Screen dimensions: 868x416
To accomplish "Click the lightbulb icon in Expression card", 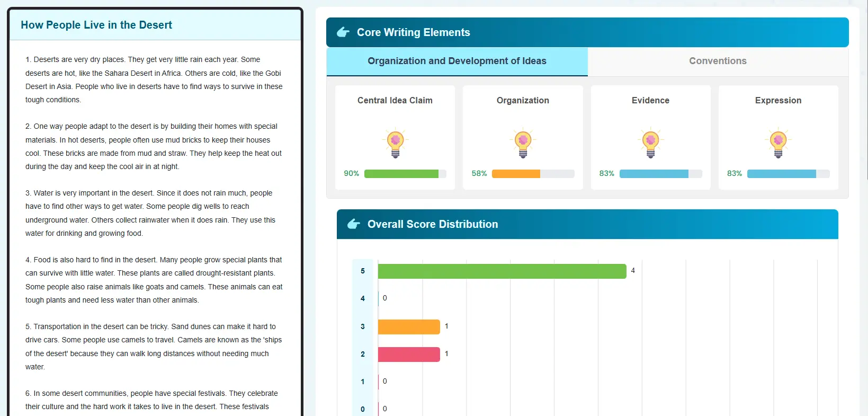I will pos(778,143).
